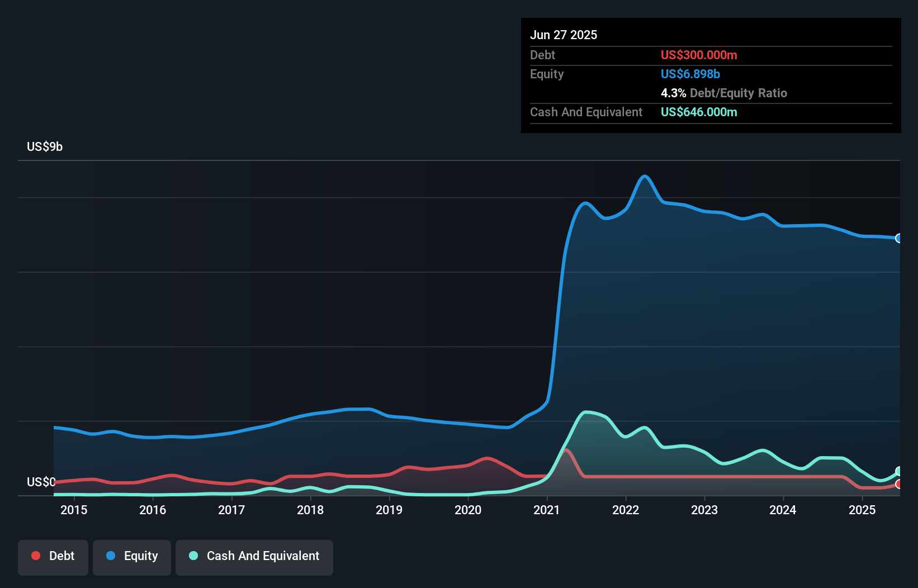Click the US$646.000m cash value in tooltip
Screen dimensions: 918x588
(x=699, y=112)
